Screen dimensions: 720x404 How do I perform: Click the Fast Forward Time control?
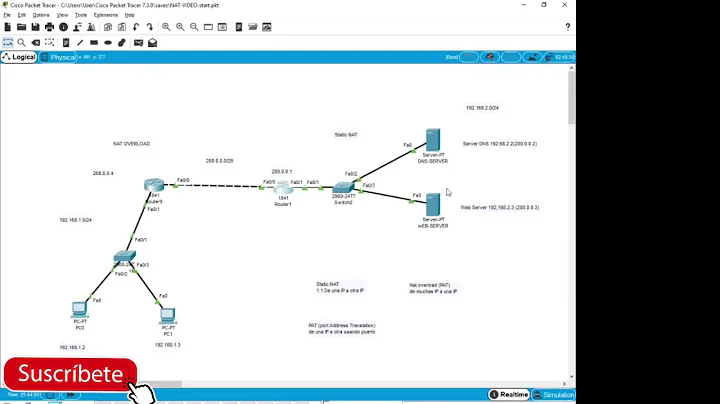click(x=71, y=395)
